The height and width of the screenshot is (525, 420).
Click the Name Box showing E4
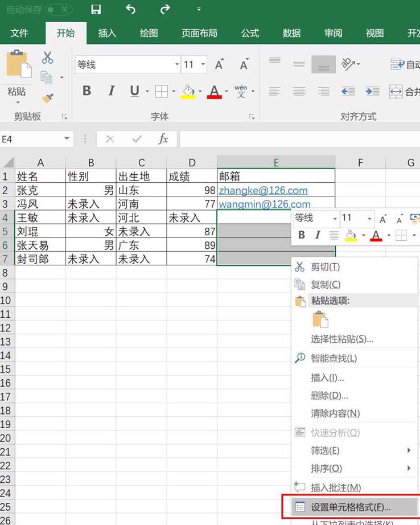click(31, 138)
